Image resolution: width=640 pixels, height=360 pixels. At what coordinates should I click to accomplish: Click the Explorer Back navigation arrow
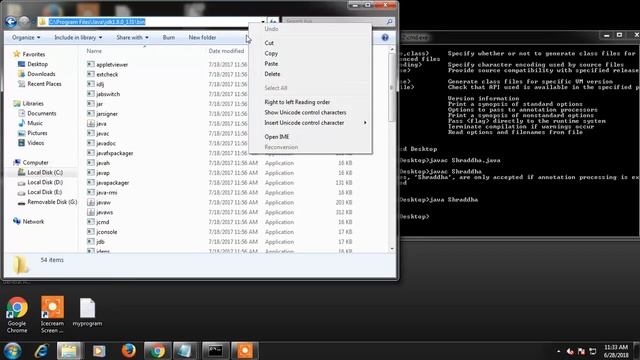coord(11,22)
